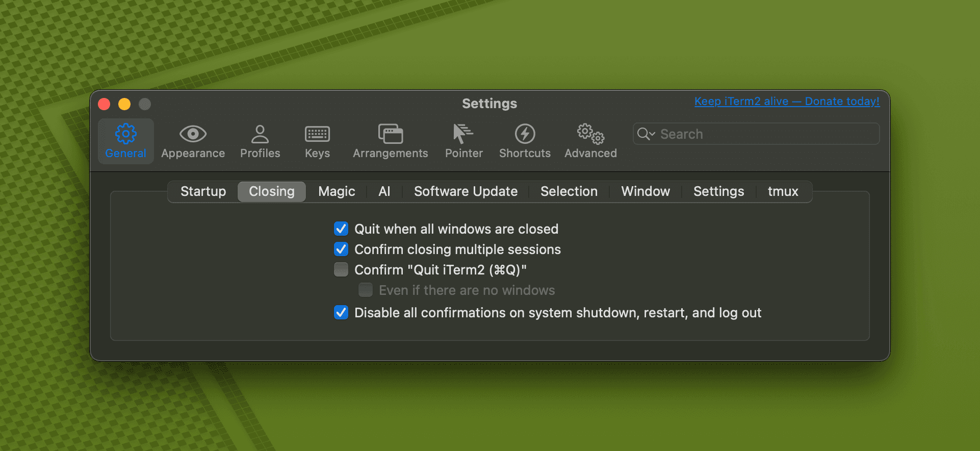Open the Advanced double-gear icon
The height and width of the screenshot is (451, 980).
click(x=590, y=134)
